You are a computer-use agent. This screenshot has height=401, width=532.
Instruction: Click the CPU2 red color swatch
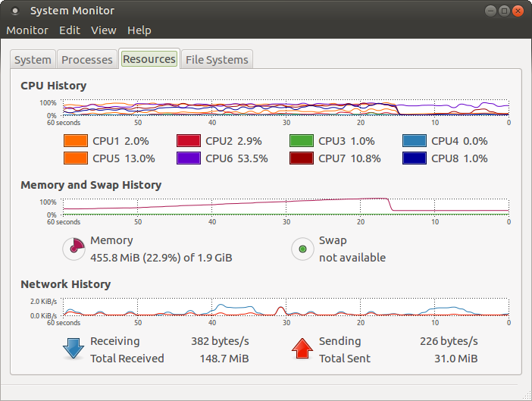pos(189,140)
